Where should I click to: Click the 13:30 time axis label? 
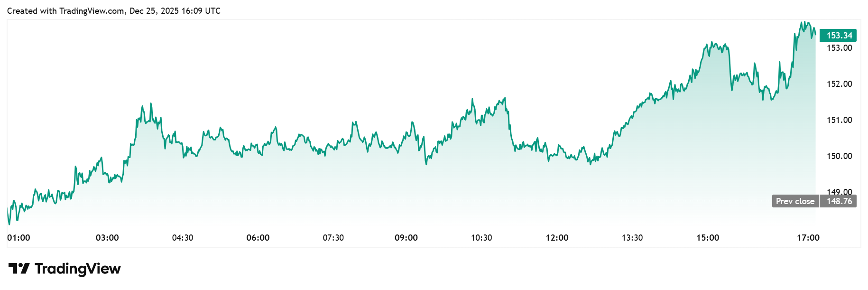click(x=632, y=238)
